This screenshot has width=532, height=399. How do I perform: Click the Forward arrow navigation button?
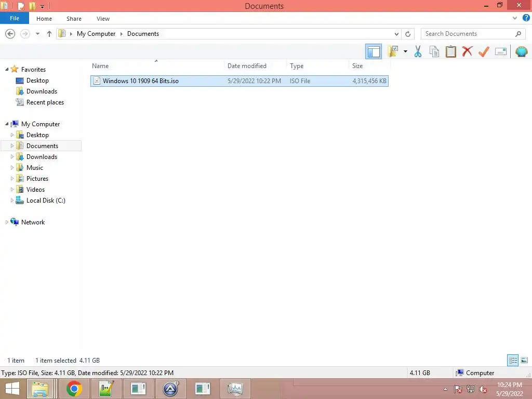click(x=25, y=34)
